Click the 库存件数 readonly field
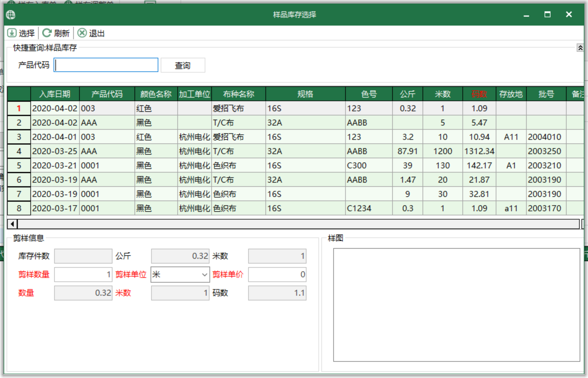 coord(83,256)
